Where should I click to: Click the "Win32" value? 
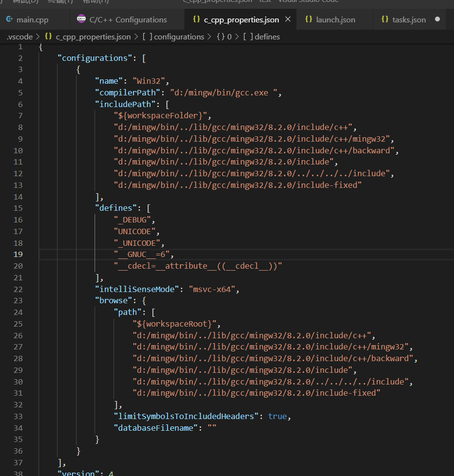point(149,81)
